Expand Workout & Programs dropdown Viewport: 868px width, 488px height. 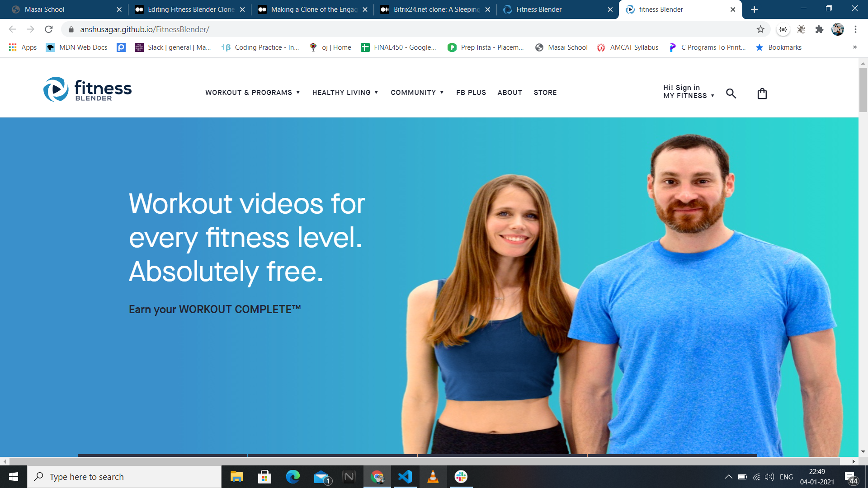pos(252,93)
